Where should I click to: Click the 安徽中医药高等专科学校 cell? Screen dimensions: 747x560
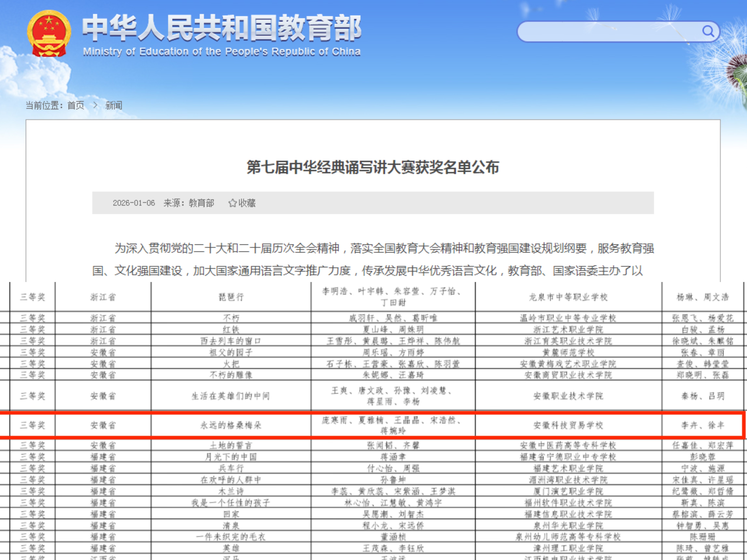point(568,445)
